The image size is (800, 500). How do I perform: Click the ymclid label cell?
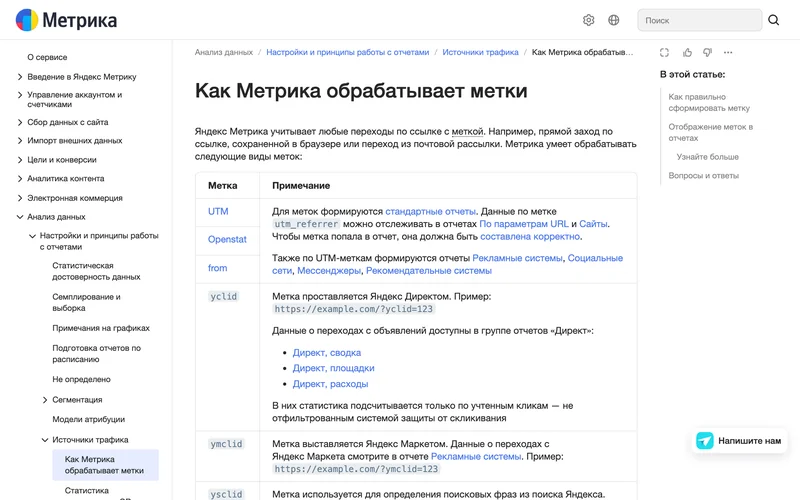tap(226, 444)
